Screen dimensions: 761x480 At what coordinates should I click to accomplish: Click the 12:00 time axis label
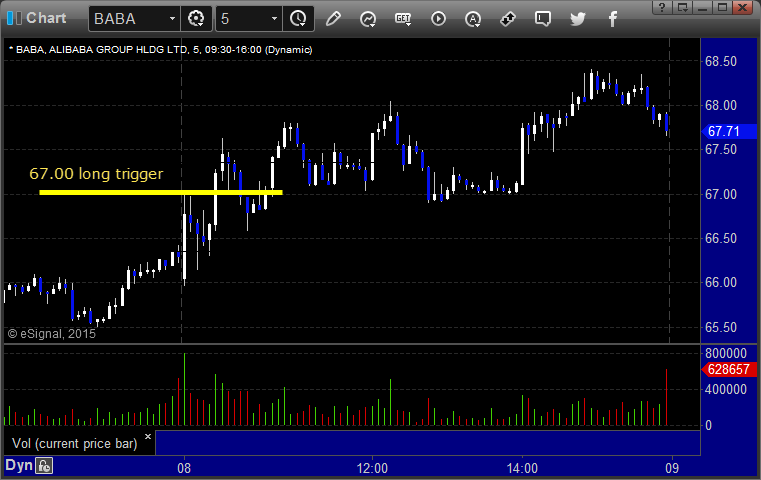point(372,468)
